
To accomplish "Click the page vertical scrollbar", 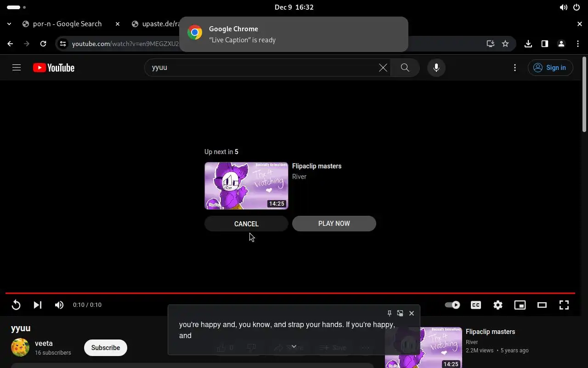I will 584,94.
